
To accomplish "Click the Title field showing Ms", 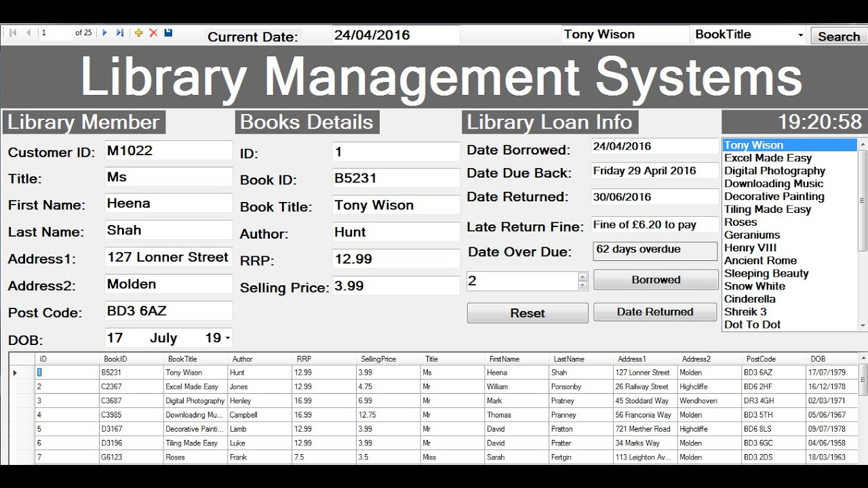I will tap(169, 177).
